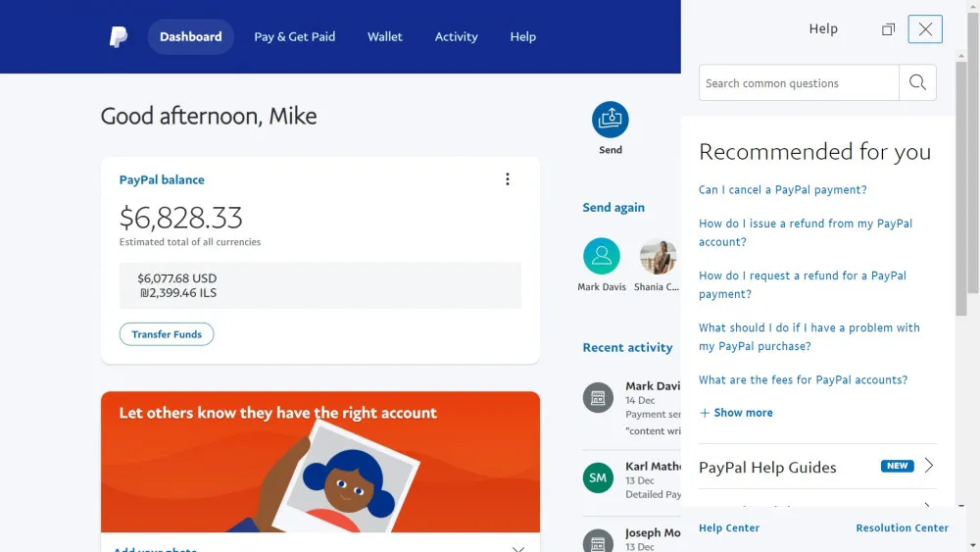The image size is (980, 552).
Task: Click the Help panel vertical scrollbar
Action: (961, 187)
